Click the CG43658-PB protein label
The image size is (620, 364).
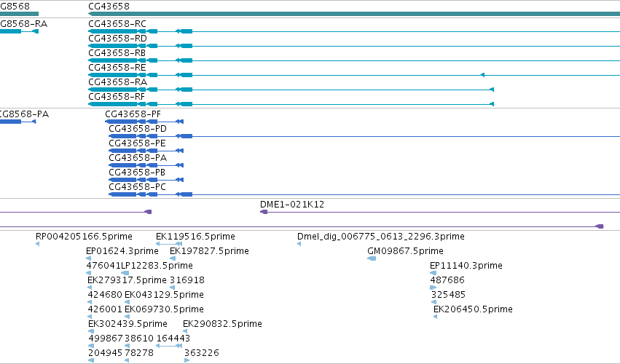click(x=137, y=173)
